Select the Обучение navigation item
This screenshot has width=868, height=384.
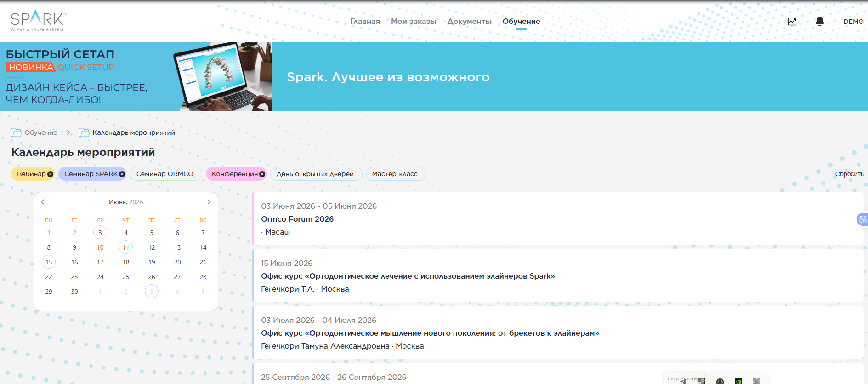coord(521,22)
